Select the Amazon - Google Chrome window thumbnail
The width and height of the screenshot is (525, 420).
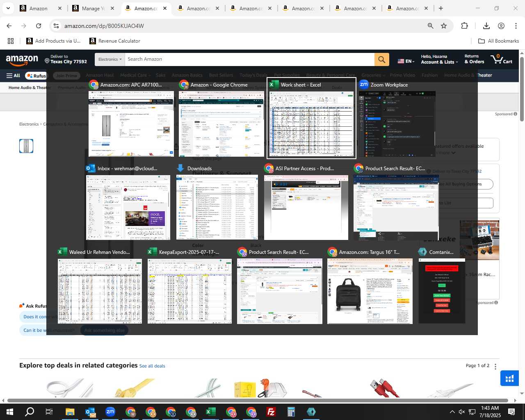tap(221, 118)
